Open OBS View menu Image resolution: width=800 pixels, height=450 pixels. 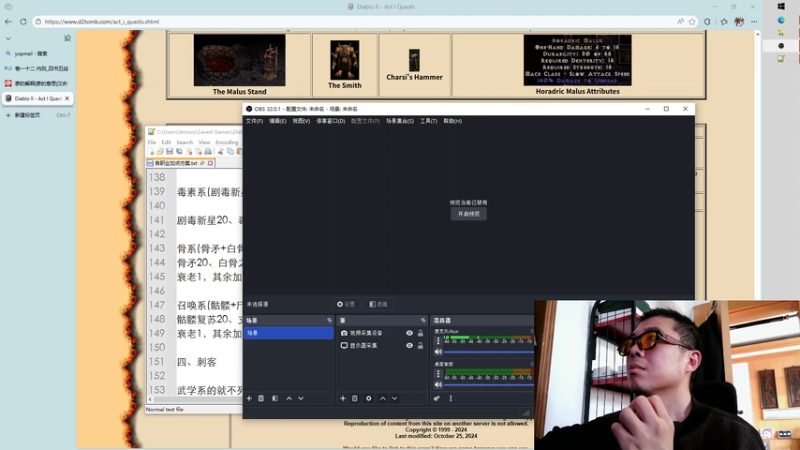[x=301, y=121]
